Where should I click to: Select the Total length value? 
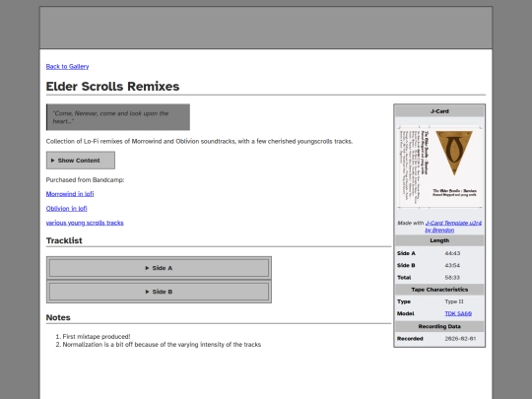(452, 278)
